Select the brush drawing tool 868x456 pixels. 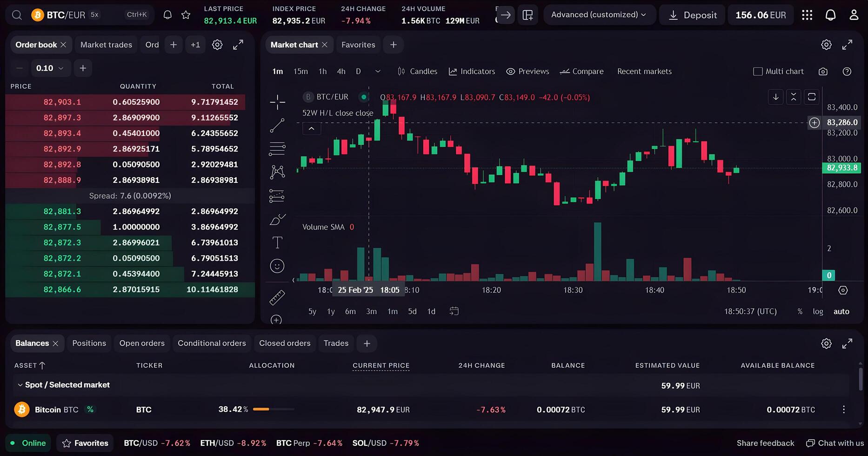277,219
